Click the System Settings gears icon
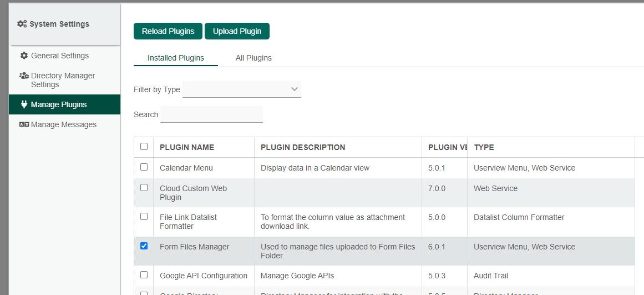The image size is (644, 295). coord(22,24)
